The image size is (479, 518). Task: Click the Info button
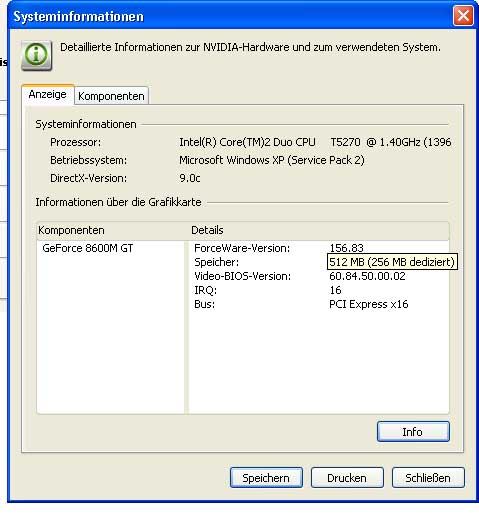[413, 432]
